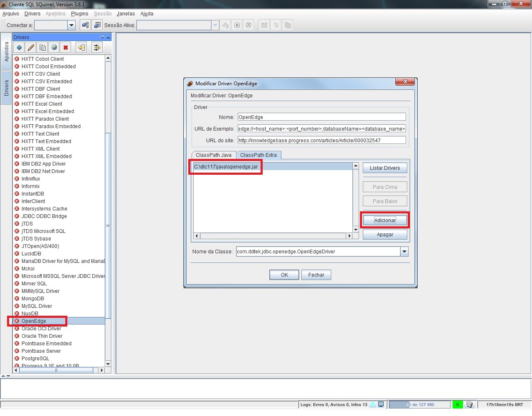Select the JDBC ODBC Bridge entry
532x416 pixels.
tap(59, 216)
